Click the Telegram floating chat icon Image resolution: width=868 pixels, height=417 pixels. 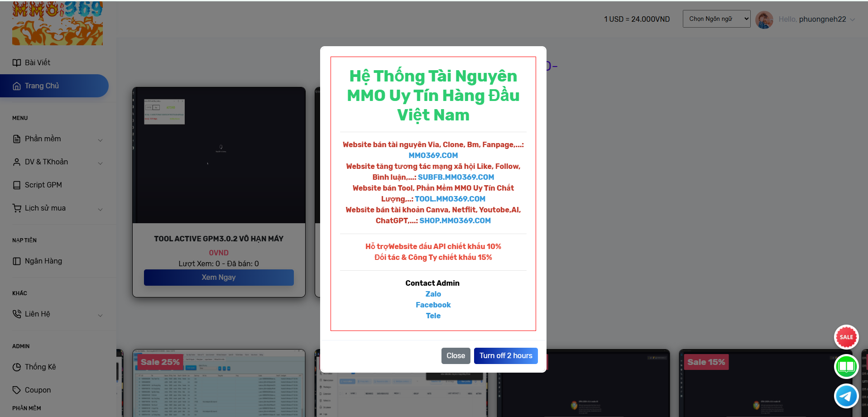(x=846, y=396)
